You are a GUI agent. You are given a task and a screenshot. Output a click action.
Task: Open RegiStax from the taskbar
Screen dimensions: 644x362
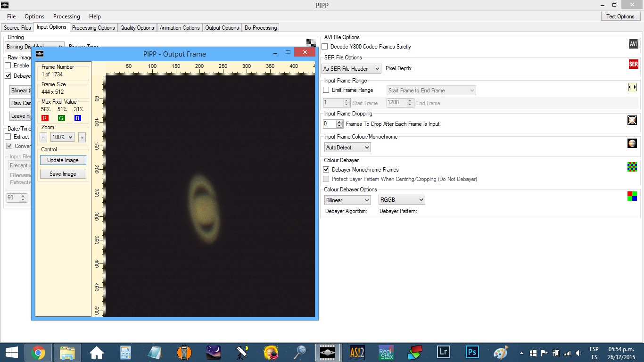tap(386, 353)
